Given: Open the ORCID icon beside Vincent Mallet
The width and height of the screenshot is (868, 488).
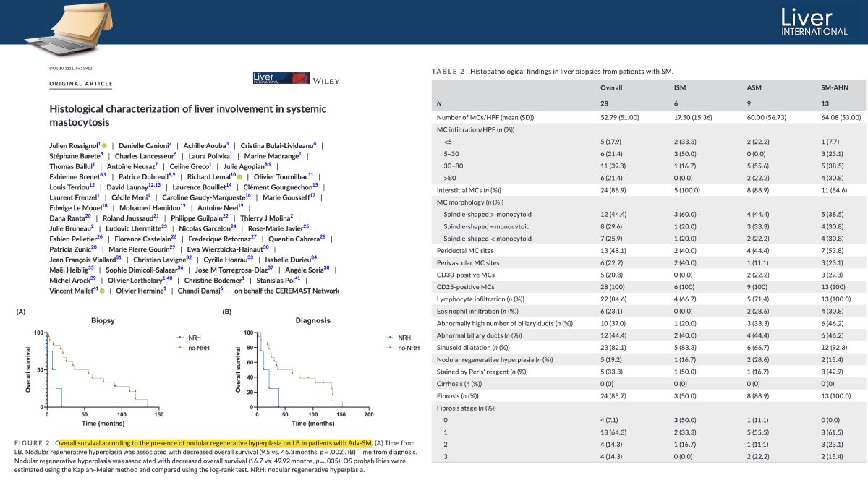Looking at the screenshot, I should point(103,290).
